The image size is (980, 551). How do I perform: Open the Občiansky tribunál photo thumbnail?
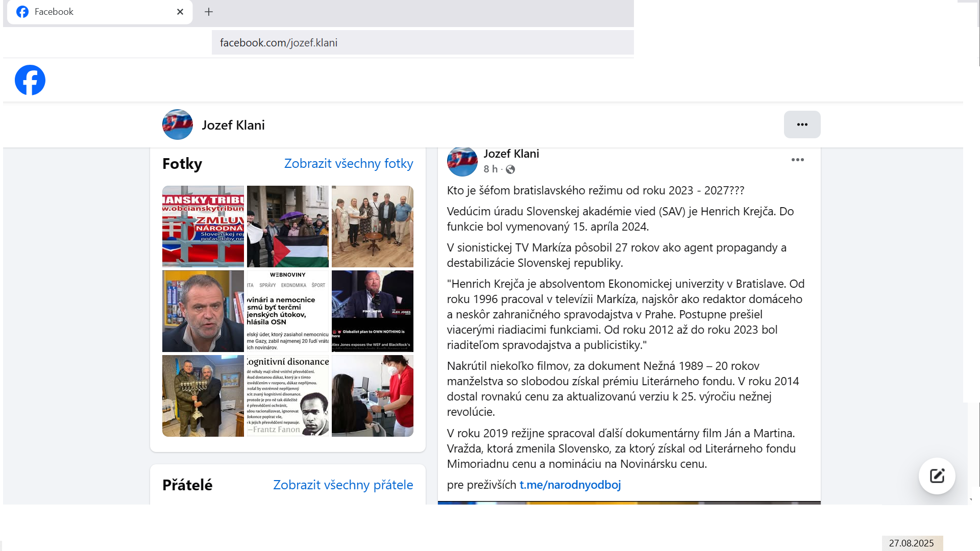point(203,227)
